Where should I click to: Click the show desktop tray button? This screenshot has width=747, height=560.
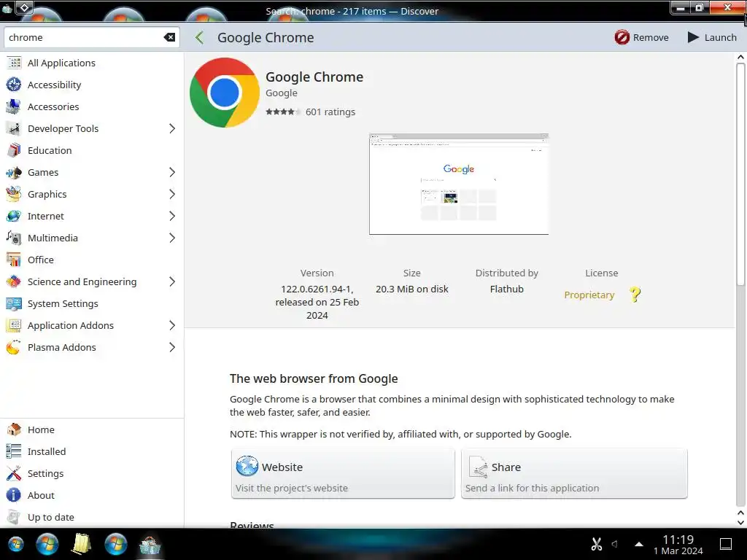[726, 544]
